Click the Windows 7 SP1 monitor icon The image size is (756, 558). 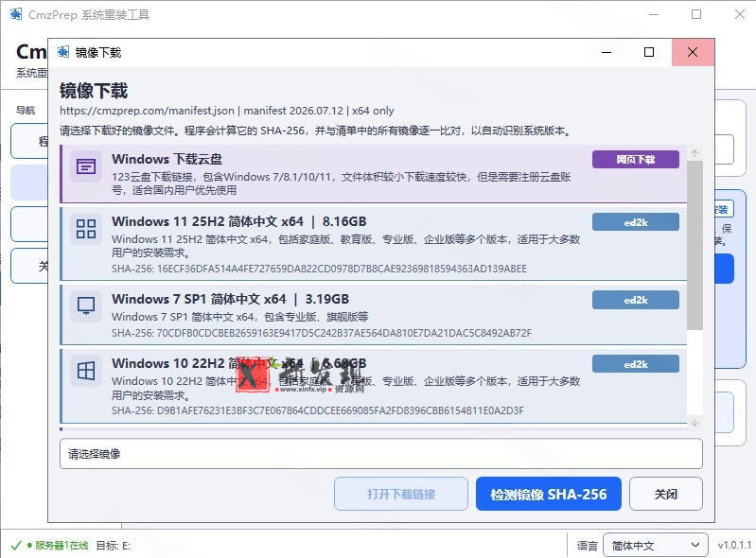click(86, 306)
